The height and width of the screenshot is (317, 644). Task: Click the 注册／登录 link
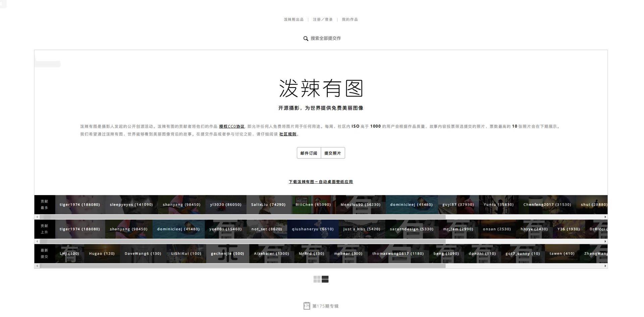click(x=322, y=19)
